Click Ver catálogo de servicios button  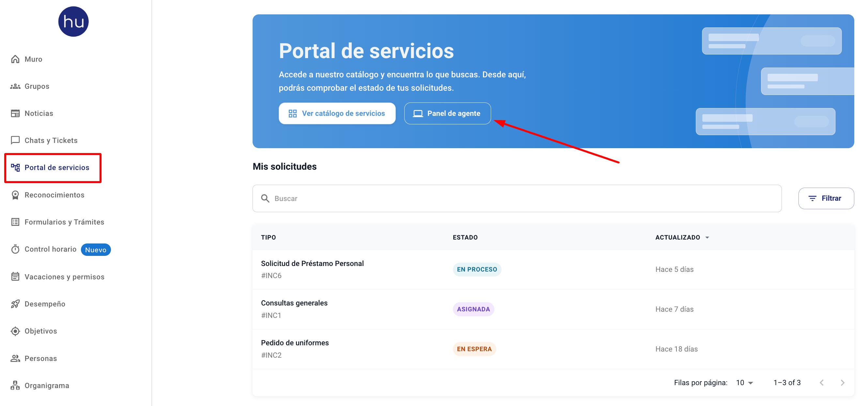337,114
